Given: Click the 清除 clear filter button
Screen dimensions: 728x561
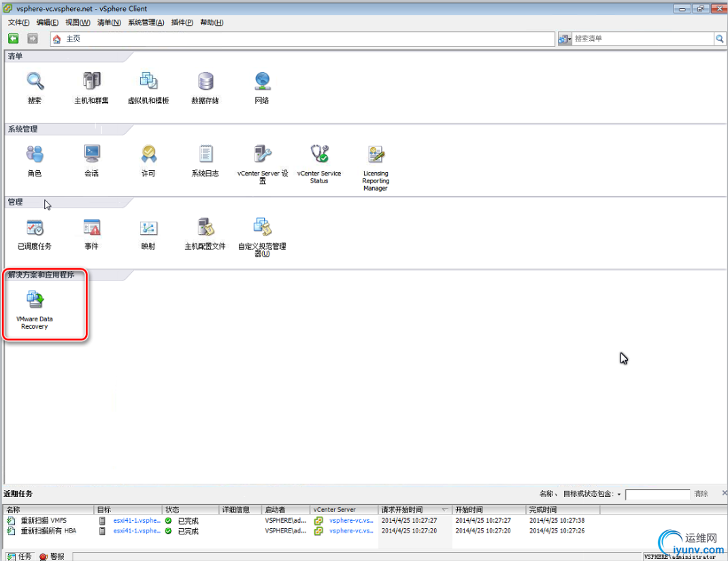Looking at the screenshot, I should coord(701,494).
